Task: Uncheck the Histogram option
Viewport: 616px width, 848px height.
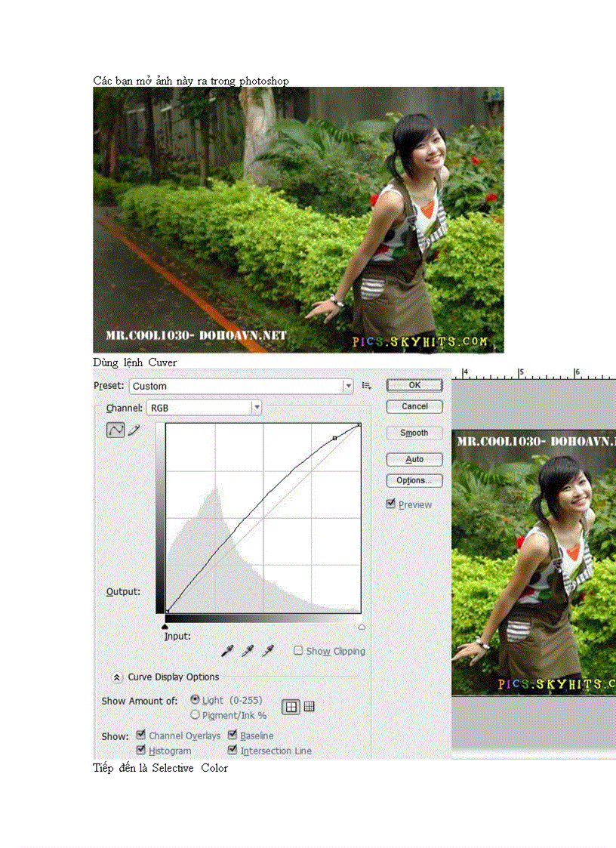Action: [140, 750]
